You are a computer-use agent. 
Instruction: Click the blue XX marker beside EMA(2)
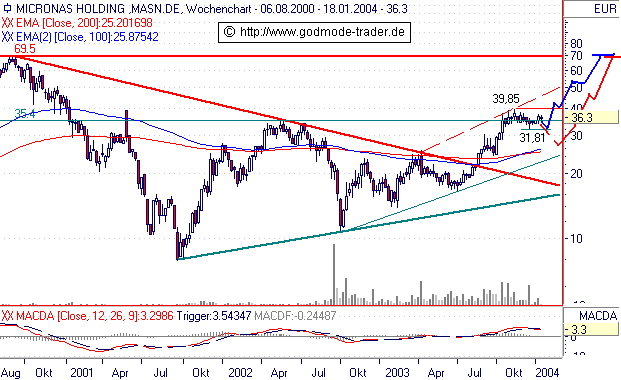point(8,37)
